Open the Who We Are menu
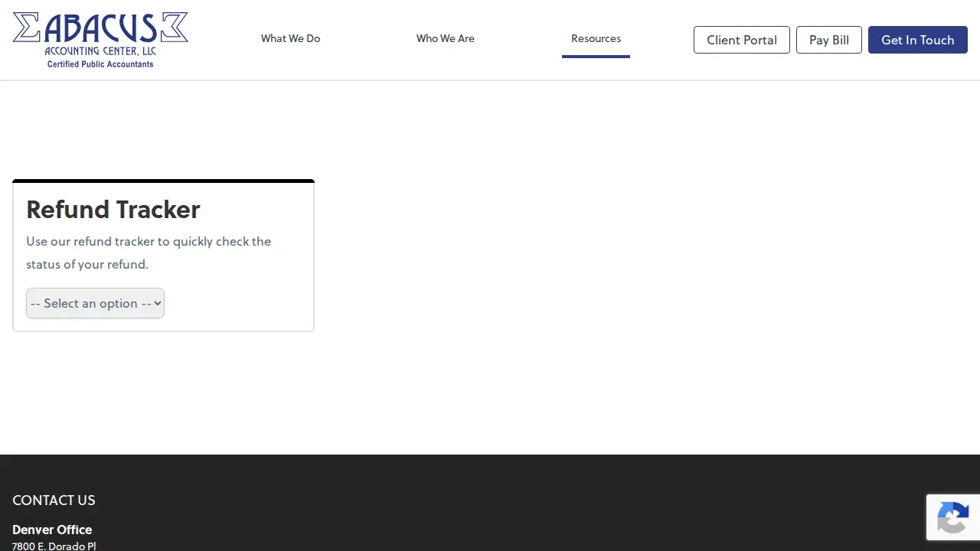The image size is (980, 551). point(446,38)
